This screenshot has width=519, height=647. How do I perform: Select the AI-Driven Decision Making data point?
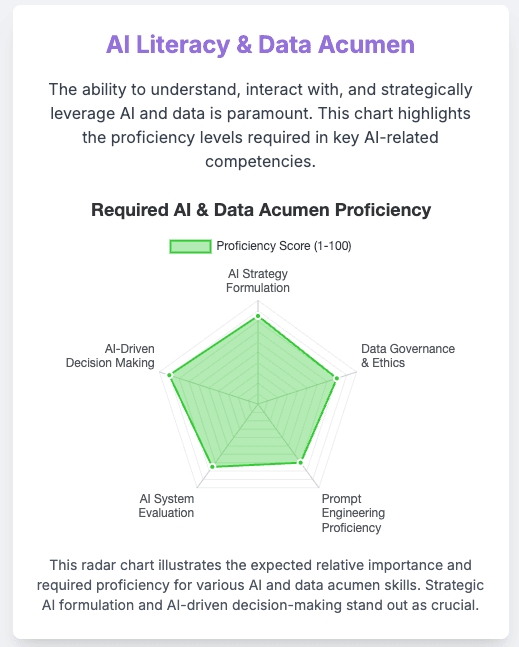169,375
